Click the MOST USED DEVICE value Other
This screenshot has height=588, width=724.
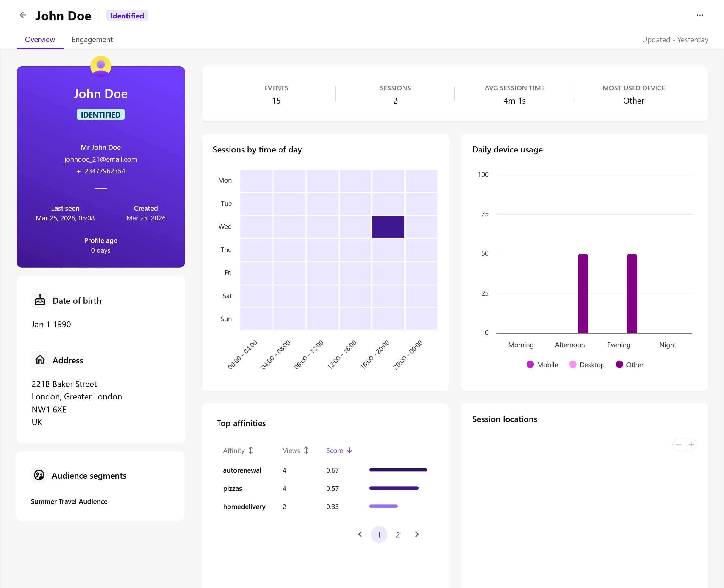click(634, 101)
